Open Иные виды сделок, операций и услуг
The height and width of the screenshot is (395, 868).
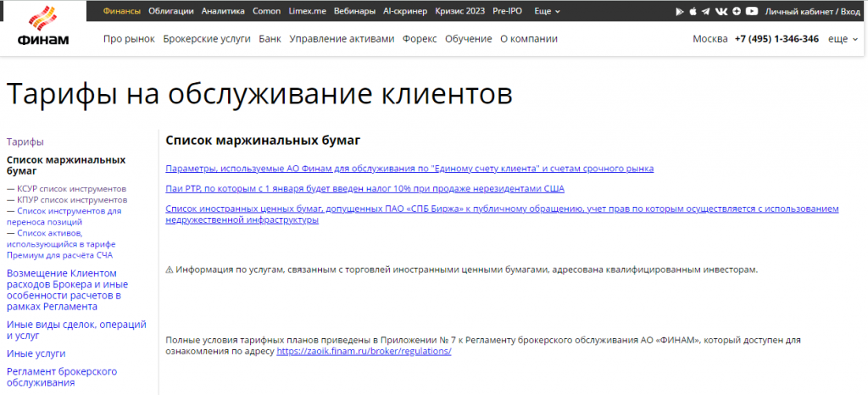tap(76, 330)
